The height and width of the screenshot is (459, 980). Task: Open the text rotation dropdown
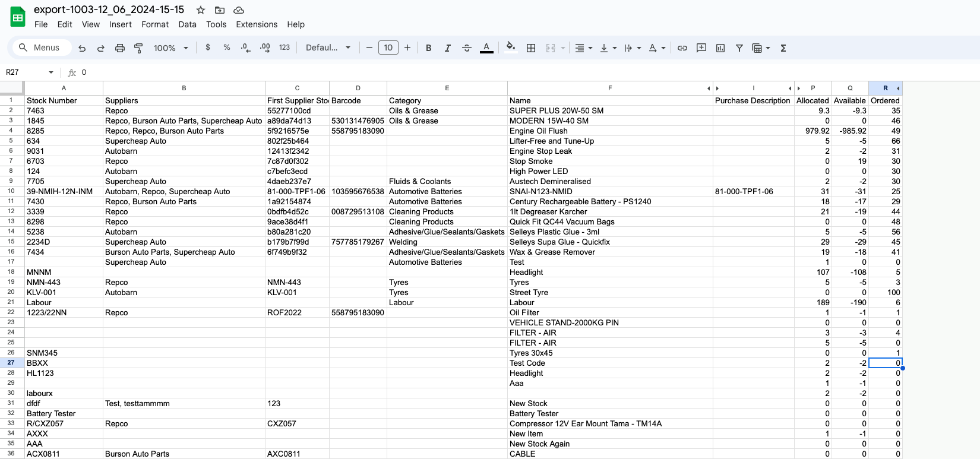pyautogui.click(x=657, y=48)
